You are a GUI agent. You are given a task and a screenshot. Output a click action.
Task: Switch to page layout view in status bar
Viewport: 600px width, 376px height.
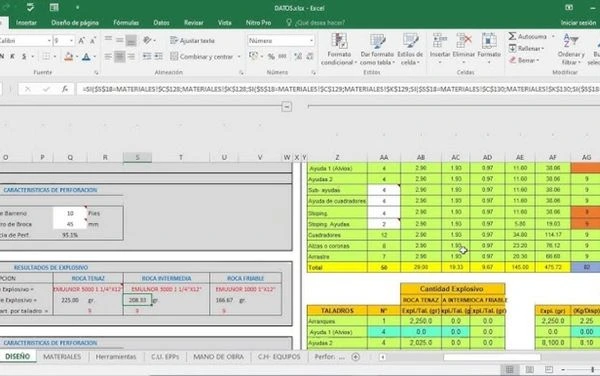(x=530, y=369)
